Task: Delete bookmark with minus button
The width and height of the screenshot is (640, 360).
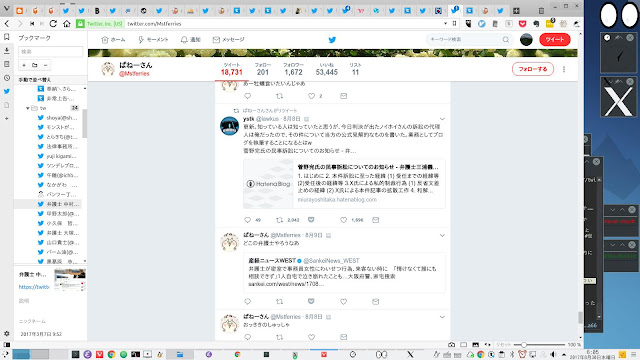Action: pyautogui.click(x=45, y=65)
